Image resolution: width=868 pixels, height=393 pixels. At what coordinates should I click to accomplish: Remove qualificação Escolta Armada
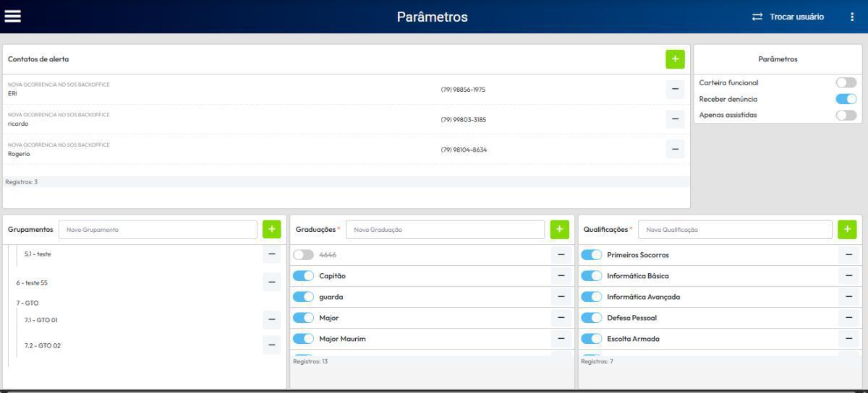click(x=849, y=339)
